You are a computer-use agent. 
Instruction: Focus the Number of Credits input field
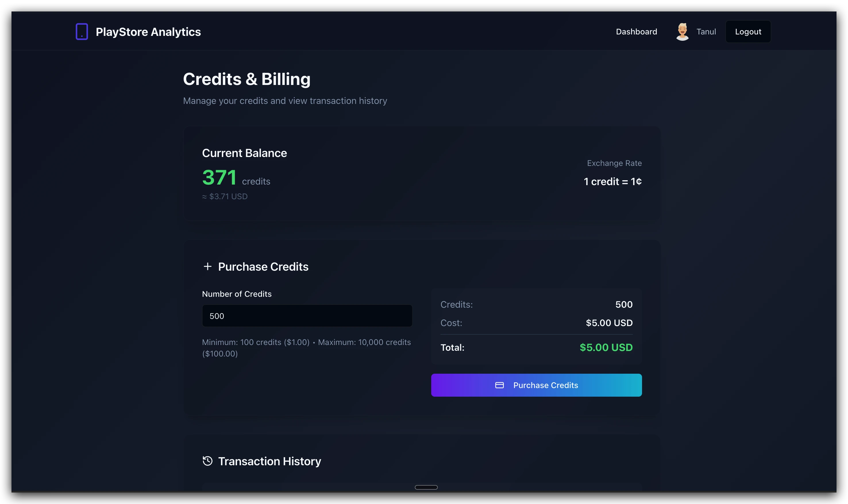[x=307, y=315]
